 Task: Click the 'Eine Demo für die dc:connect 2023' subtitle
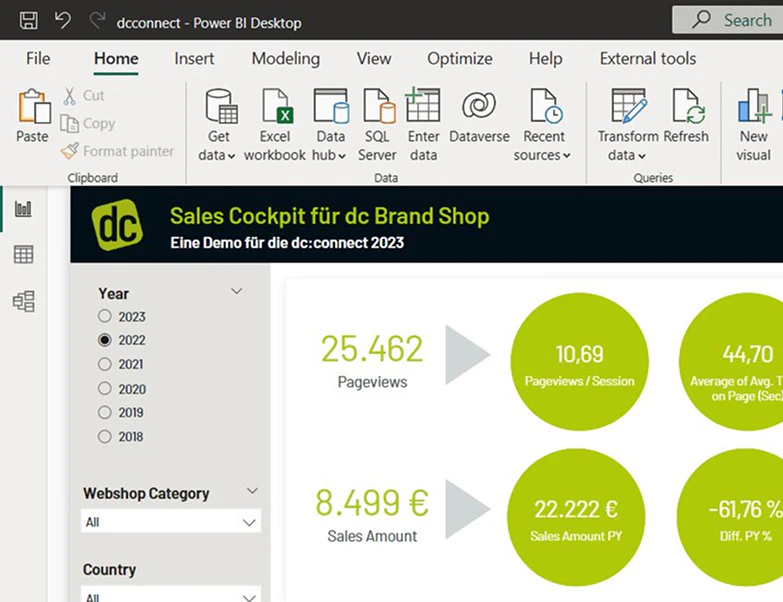click(287, 243)
